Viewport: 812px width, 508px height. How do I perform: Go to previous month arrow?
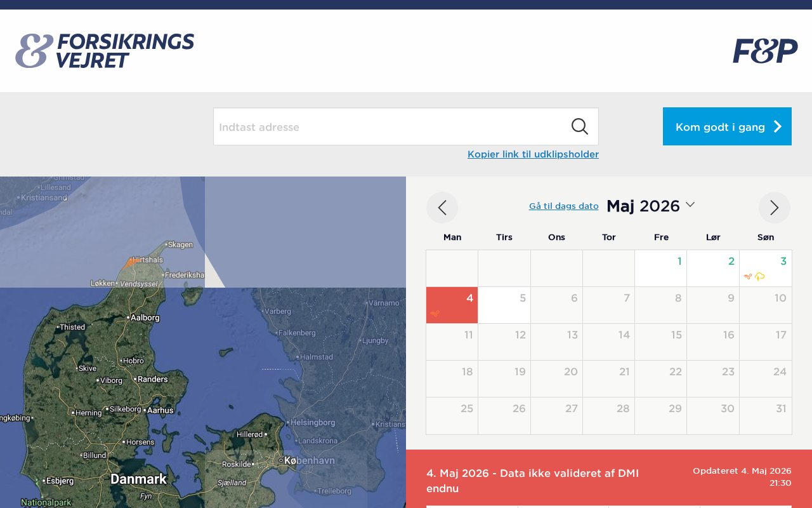tap(442, 208)
